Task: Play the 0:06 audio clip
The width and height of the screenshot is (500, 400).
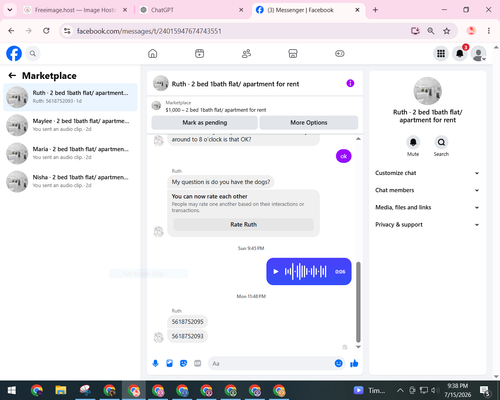Action: [x=276, y=271]
